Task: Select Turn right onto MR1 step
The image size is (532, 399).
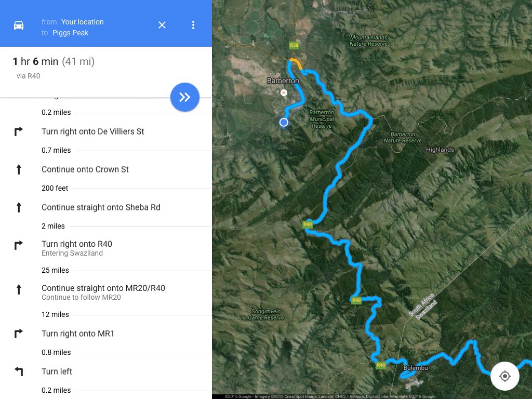Action: (x=78, y=334)
